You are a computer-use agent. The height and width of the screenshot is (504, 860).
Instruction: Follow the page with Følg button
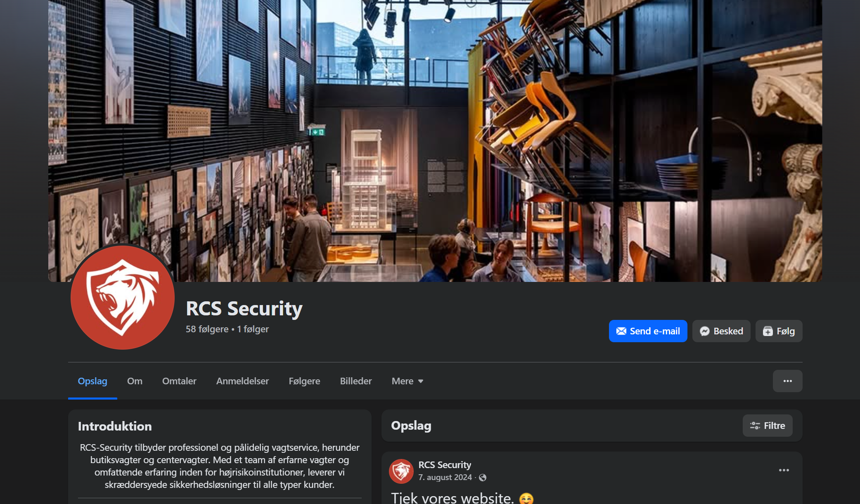[x=779, y=331]
